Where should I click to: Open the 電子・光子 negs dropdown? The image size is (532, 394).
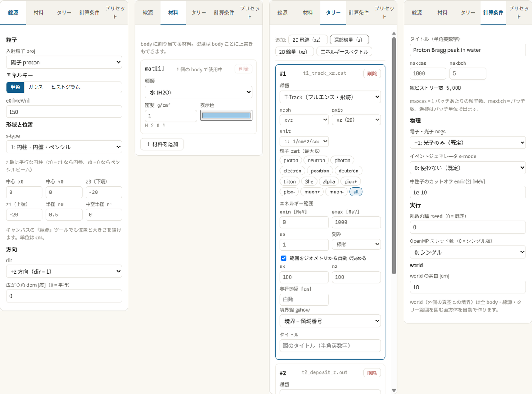point(468,142)
